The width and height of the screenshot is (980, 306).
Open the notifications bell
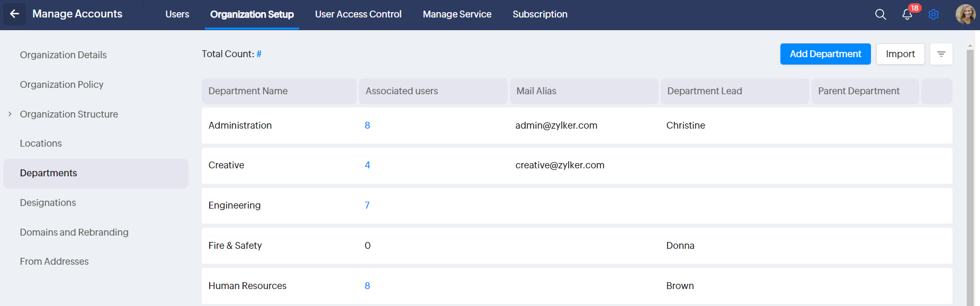[x=907, y=14]
